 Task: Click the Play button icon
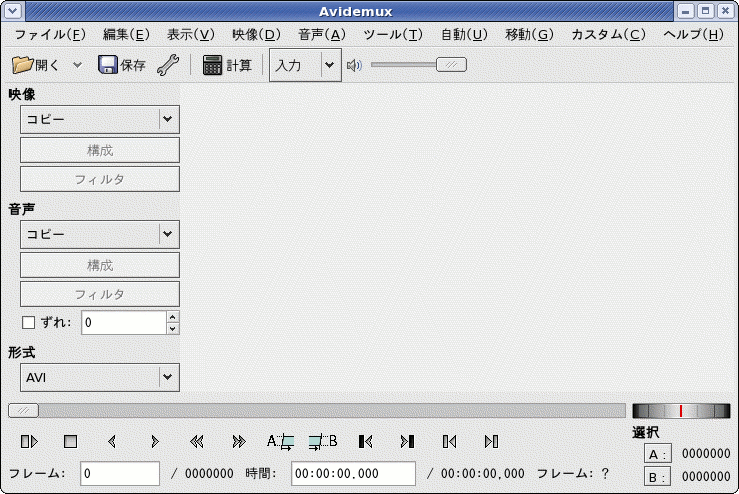click(x=29, y=442)
